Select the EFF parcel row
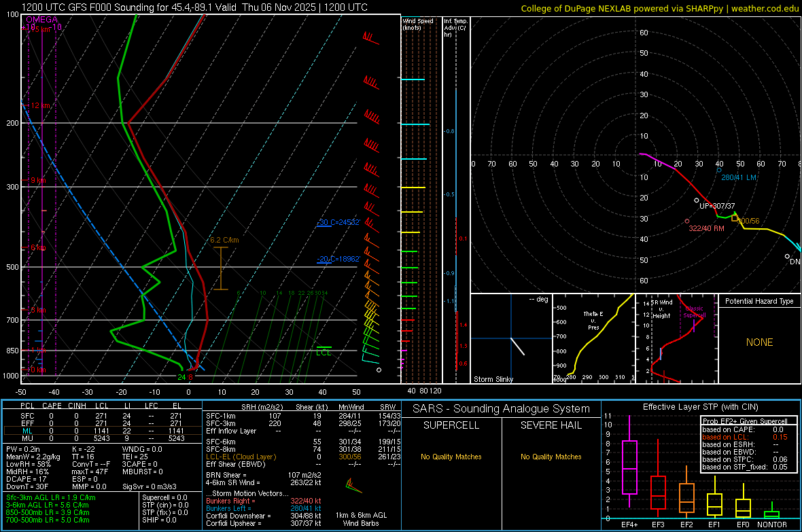Viewport: 802px width, 532px height. pyautogui.click(x=101, y=423)
